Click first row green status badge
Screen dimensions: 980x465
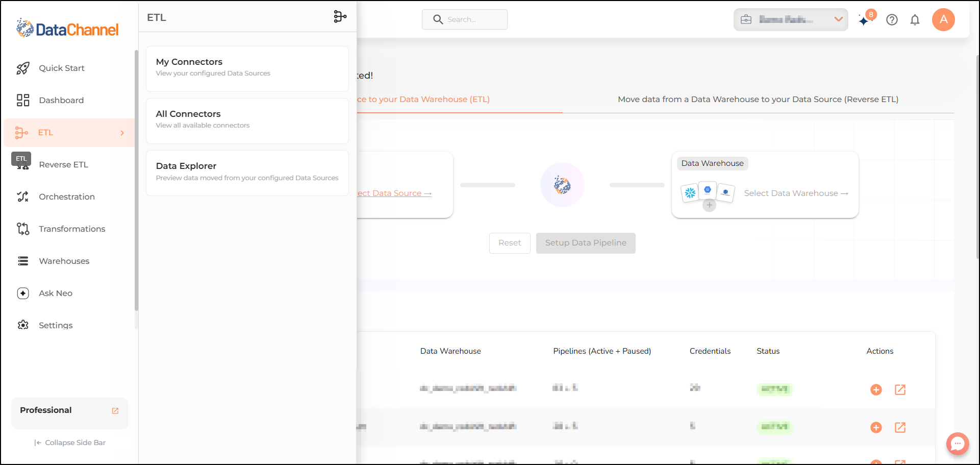[774, 389]
